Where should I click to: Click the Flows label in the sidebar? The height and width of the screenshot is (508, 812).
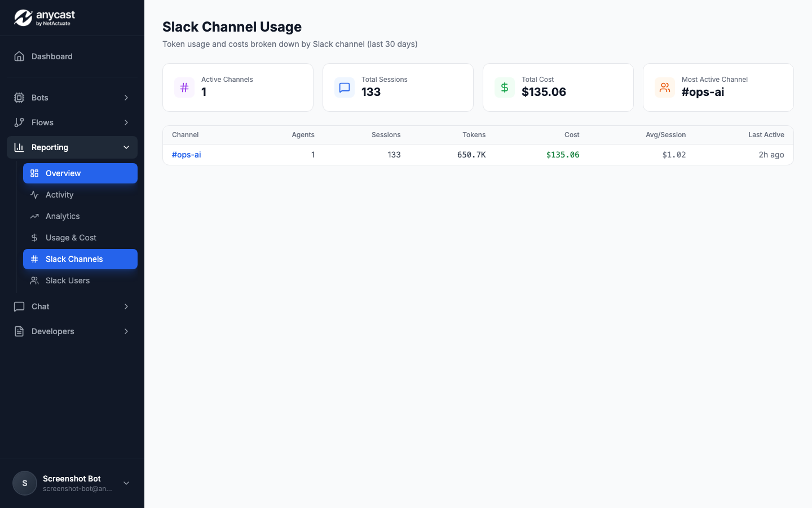point(42,122)
